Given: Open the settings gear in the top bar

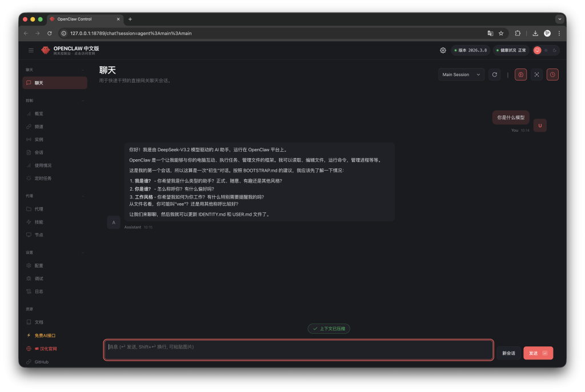Looking at the screenshot, I should [x=443, y=50].
